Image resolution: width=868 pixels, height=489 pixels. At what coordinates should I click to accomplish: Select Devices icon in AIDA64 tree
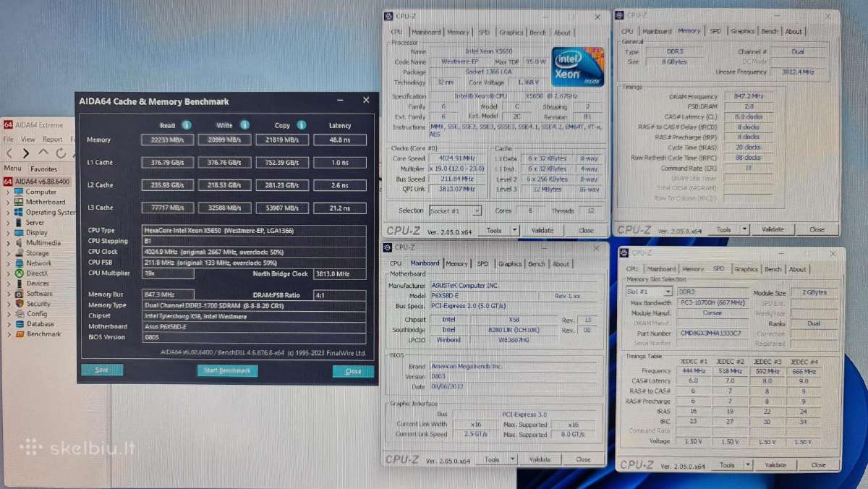click(x=18, y=284)
